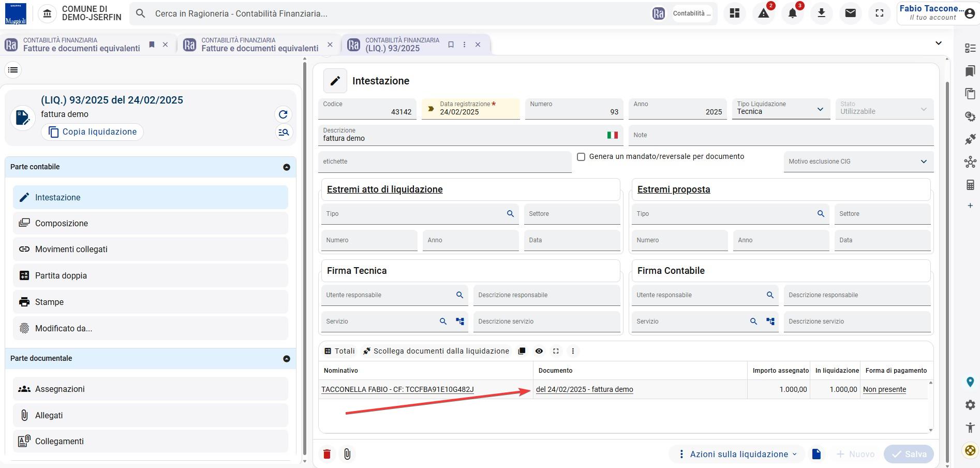Search Tipo in Estremi atto di liquidazione
Screen dimensions: 980x468
[510, 214]
